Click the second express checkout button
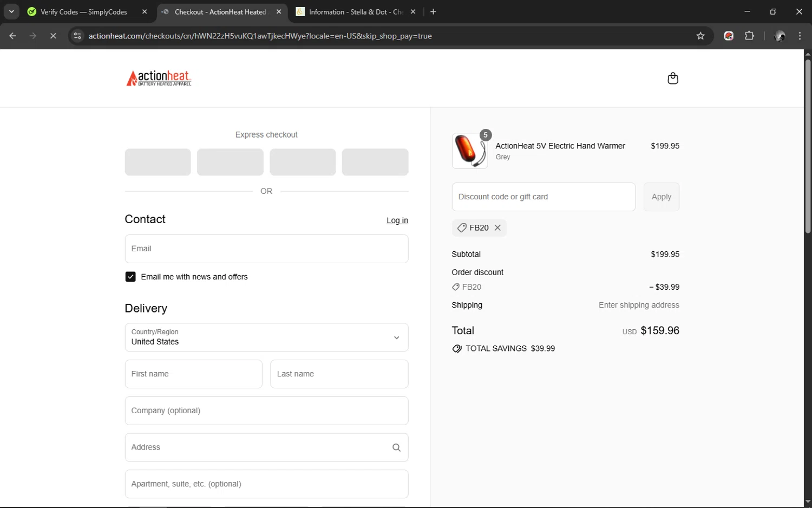812x508 pixels. pos(230,162)
